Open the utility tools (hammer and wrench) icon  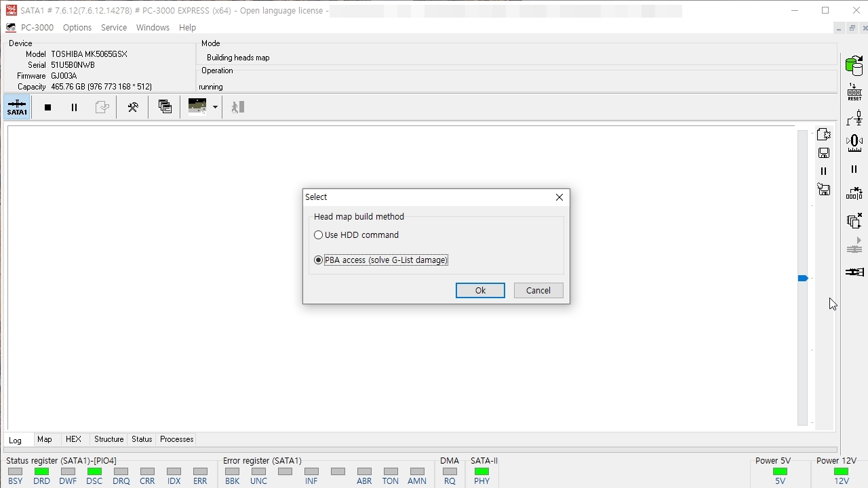pyautogui.click(x=133, y=107)
